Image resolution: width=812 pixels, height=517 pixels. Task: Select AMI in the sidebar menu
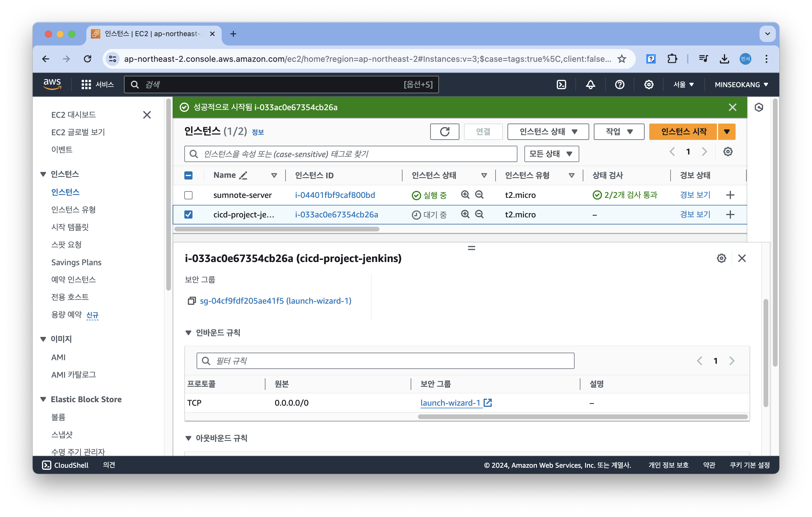click(58, 357)
